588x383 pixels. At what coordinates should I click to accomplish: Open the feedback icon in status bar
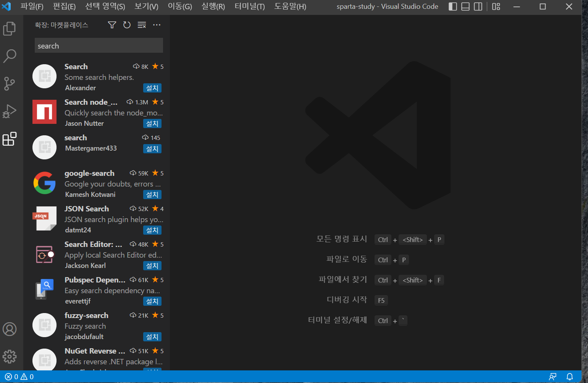coord(552,377)
